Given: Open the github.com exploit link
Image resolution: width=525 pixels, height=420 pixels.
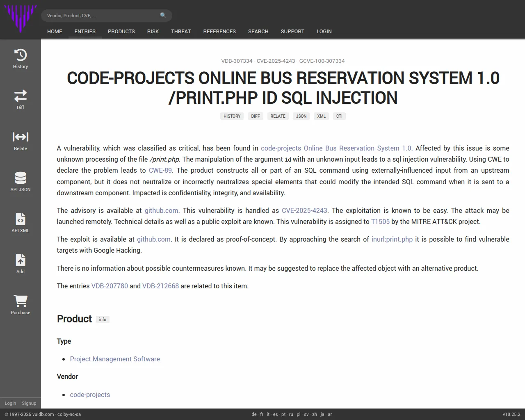Looking at the screenshot, I should tap(154, 239).
